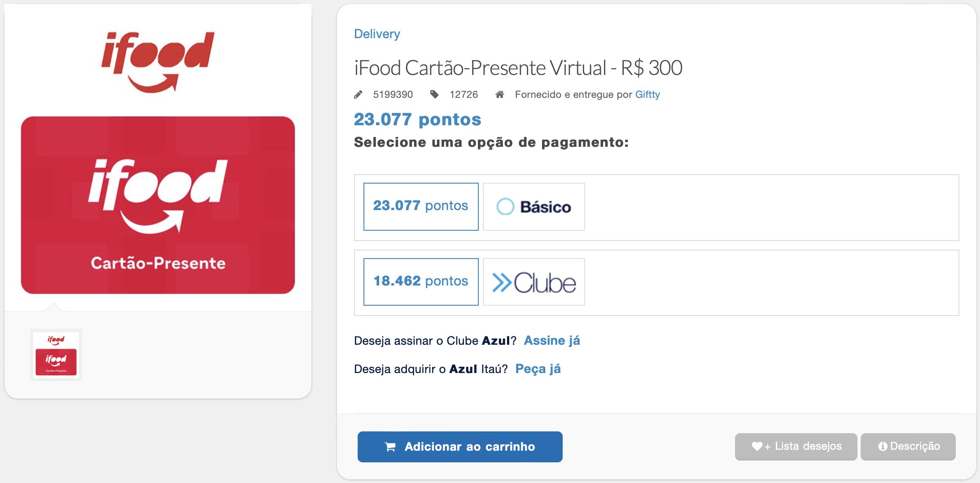Select the small ifood thumbnail image
The width and height of the screenshot is (980, 483).
(56, 355)
